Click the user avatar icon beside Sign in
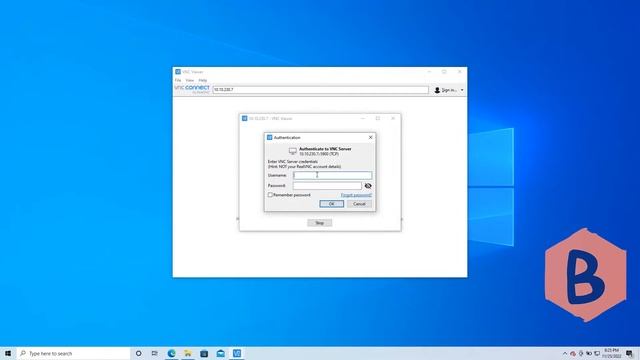Viewport: 640px width, 360px height. coord(437,90)
